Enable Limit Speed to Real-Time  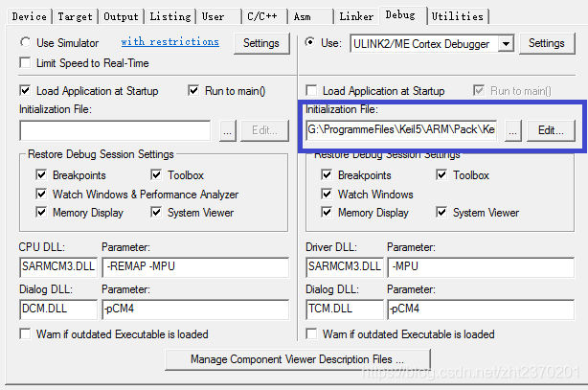tap(25, 62)
